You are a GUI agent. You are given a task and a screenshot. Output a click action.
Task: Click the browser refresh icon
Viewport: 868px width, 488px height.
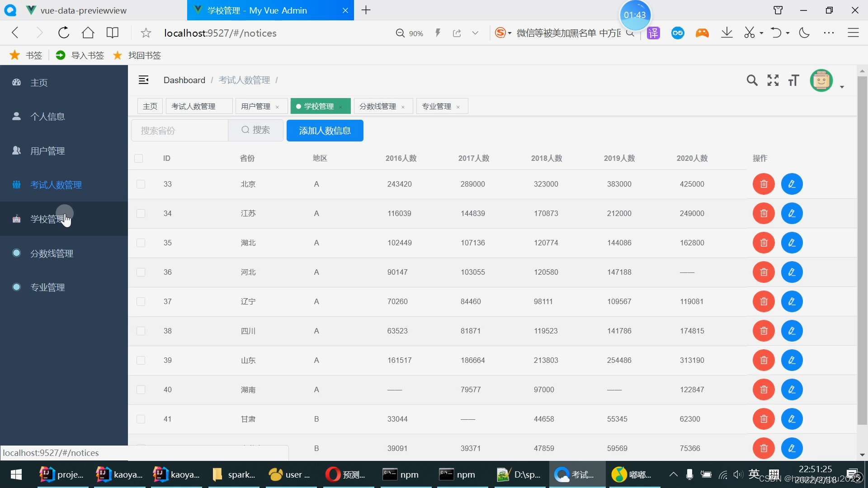[64, 33]
